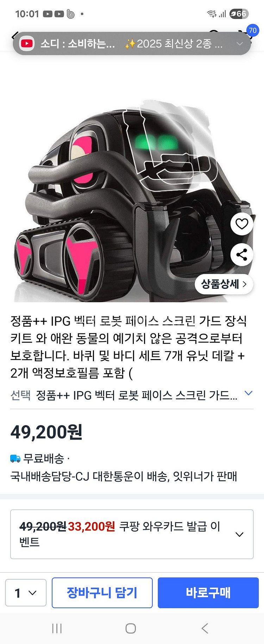Tap the battery indicator in status bar

[239, 14]
